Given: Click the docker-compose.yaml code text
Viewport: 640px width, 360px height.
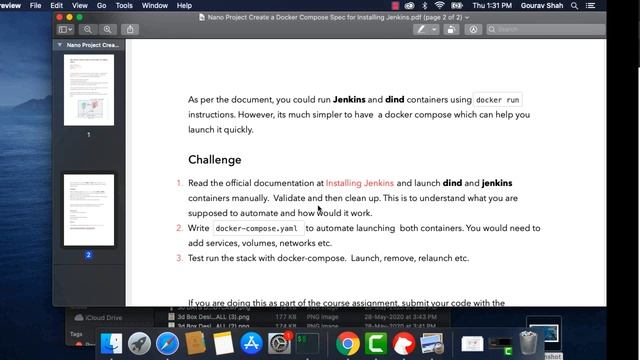Looking at the screenshot, I should pos(256,228).
